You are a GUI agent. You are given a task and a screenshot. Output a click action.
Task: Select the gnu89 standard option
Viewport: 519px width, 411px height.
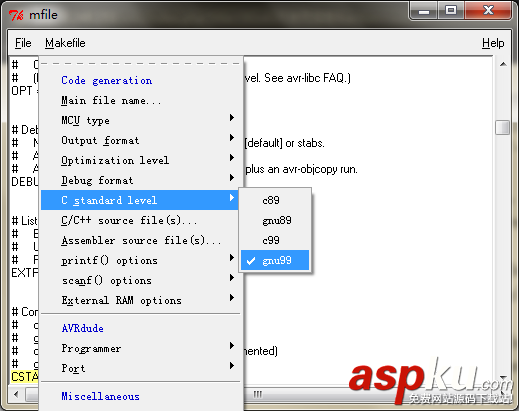point(275,220)
